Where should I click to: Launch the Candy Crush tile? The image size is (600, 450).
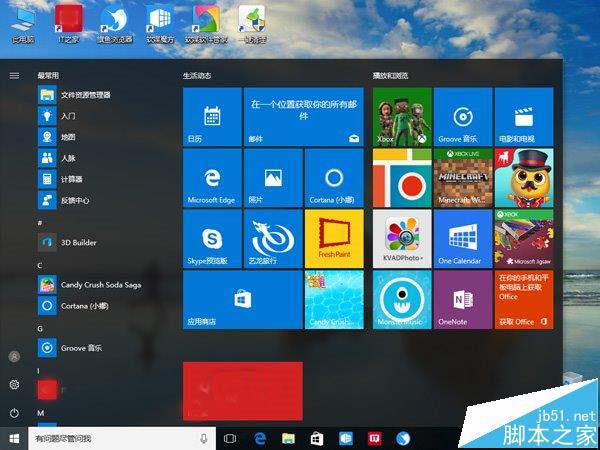pyautogui.click(x=334, y=300)
